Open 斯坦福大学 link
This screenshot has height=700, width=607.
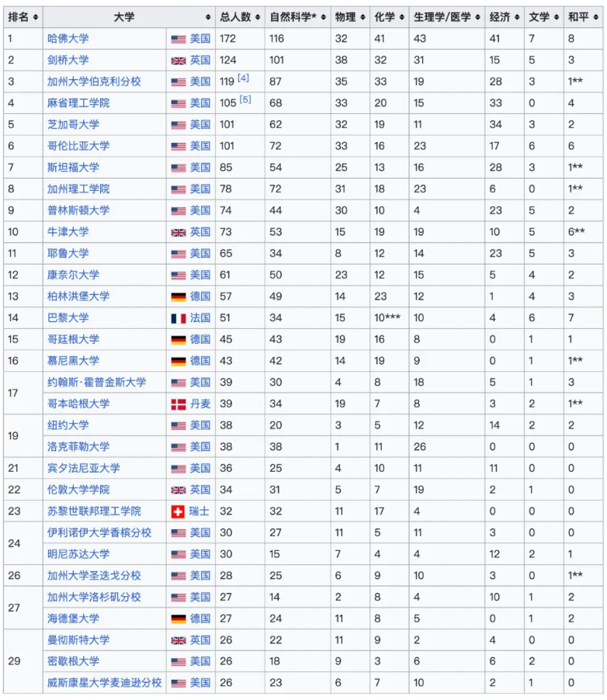[x=73, y=168]
